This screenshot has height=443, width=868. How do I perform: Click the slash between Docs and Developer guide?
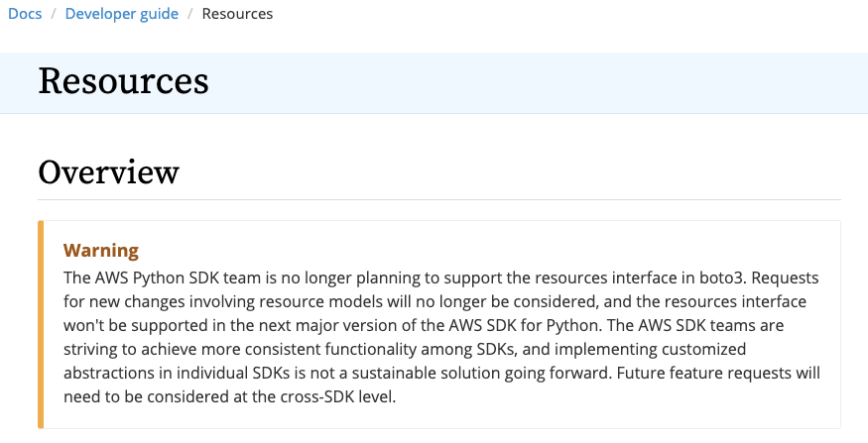coord(54,14)
